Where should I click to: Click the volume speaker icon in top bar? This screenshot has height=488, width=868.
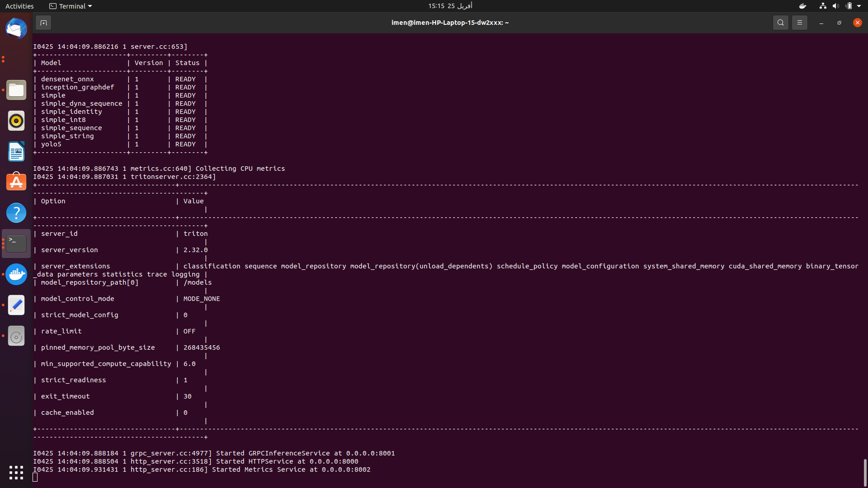point(835,6)
